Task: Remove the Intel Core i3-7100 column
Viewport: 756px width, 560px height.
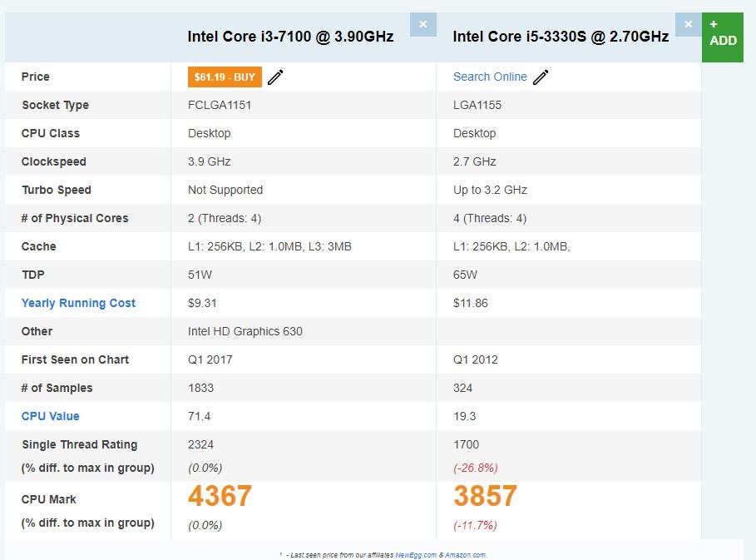Action: pyautogui.click(x=422, y=24)
